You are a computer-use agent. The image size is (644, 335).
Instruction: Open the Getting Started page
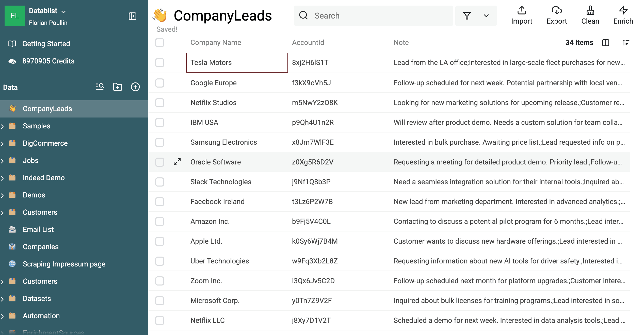click(x=46, y=44)
